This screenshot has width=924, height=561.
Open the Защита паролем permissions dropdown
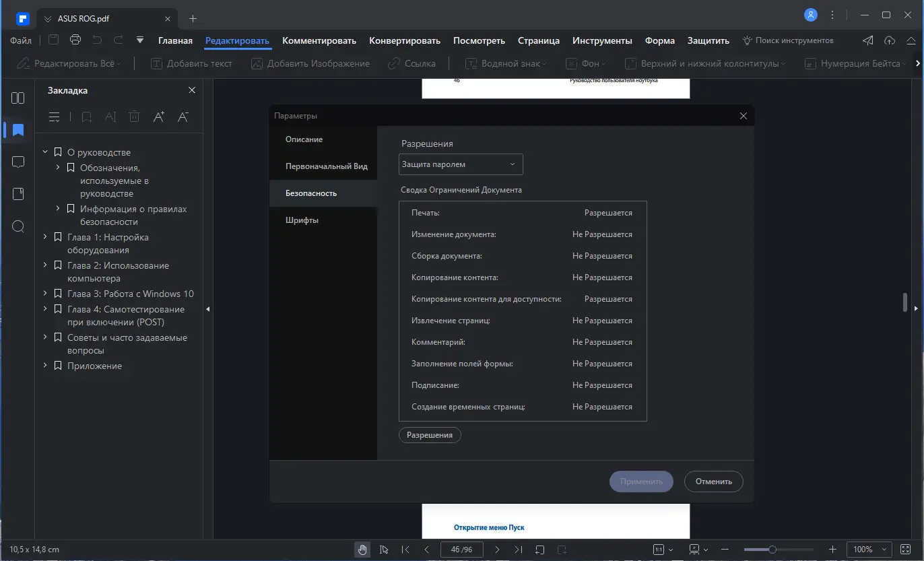point(461,164)
